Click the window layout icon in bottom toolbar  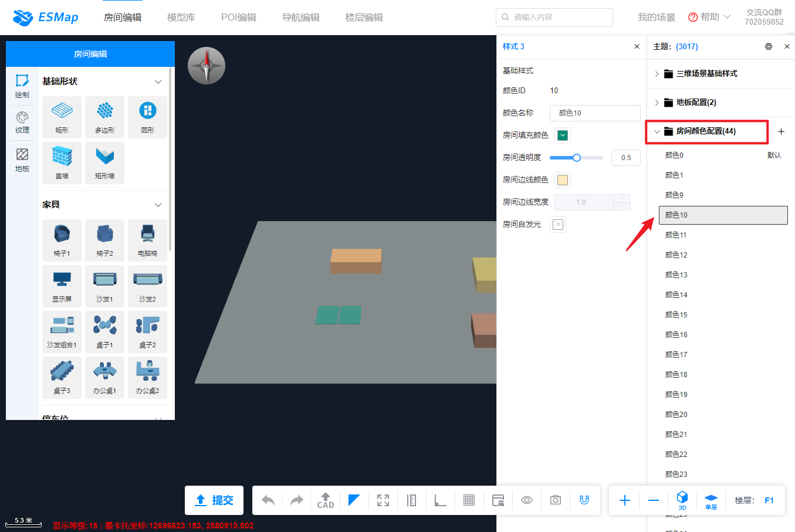click(x=498, y=500)
